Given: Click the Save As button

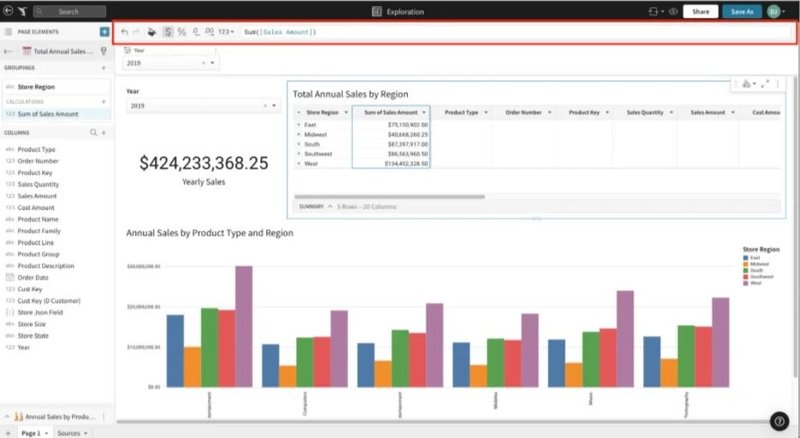Looking at the screenshot, I should 742,11.
